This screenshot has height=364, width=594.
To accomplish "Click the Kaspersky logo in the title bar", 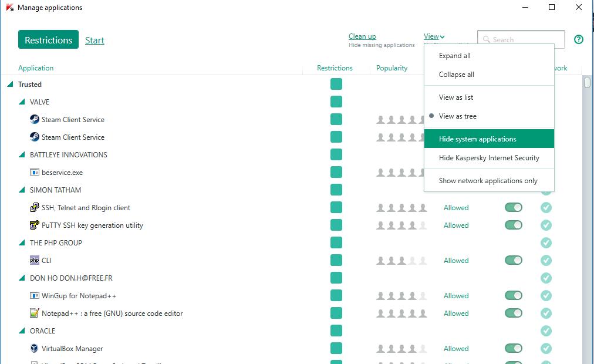I will pyautogui.click(x=10, y=7).
